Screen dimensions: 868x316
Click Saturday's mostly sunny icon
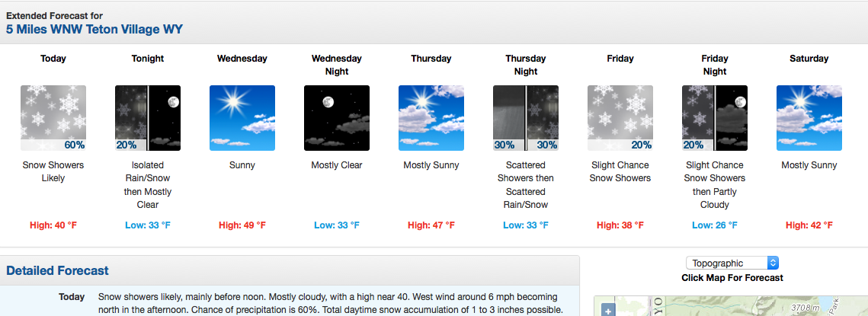coord(809,118)
